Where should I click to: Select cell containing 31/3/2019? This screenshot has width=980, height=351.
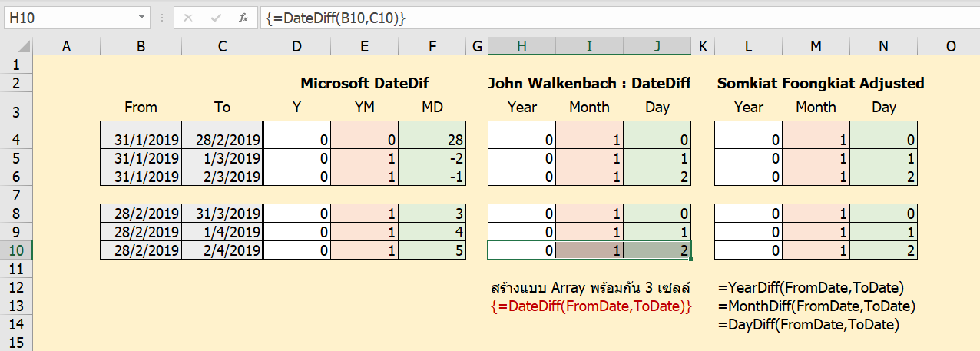[x=222, y=213]
